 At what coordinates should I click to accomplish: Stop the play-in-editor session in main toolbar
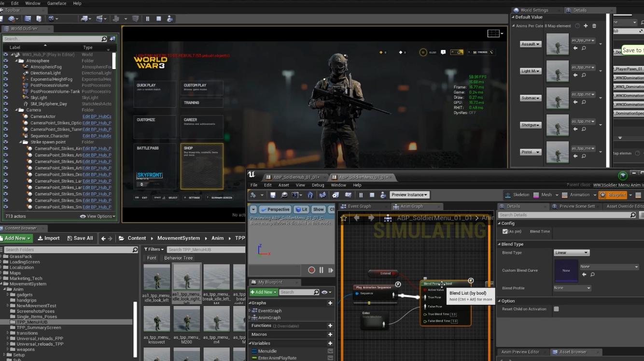pyautogui.click(x=158, y=19)
